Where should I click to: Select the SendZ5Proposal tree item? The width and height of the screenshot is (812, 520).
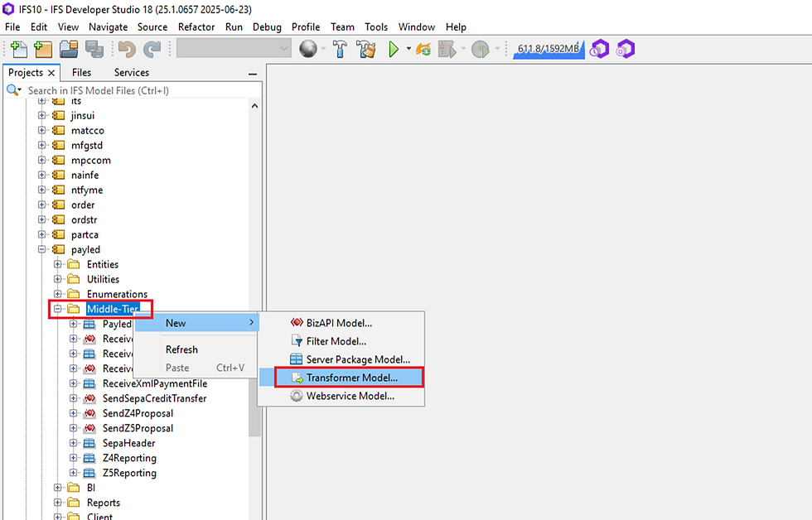point(138,428)
